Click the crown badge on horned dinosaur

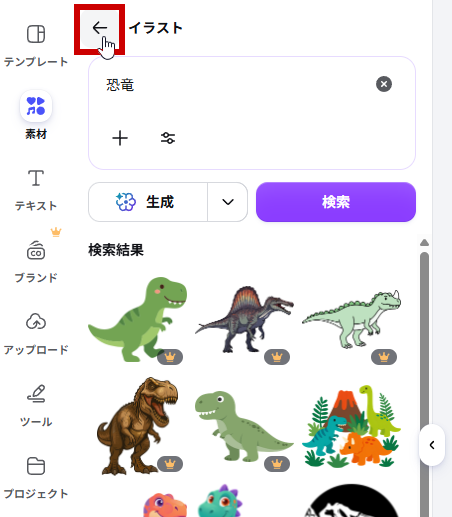coord(384,357)
